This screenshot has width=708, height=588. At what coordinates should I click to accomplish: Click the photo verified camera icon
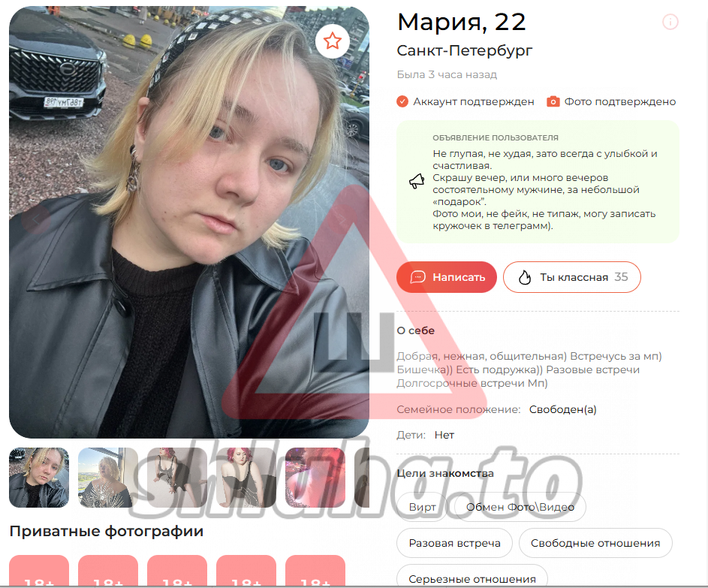click(x=553, y=101)
